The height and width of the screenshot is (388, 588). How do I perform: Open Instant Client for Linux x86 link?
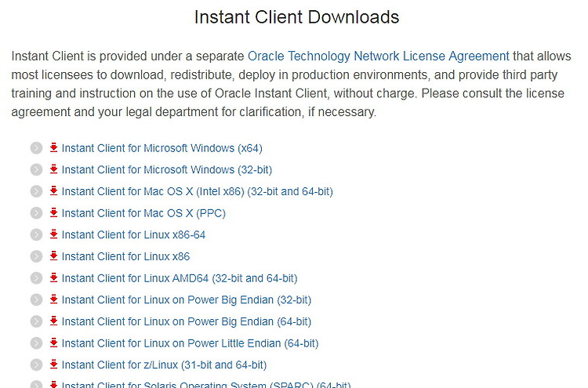click(x=125, y=257)
